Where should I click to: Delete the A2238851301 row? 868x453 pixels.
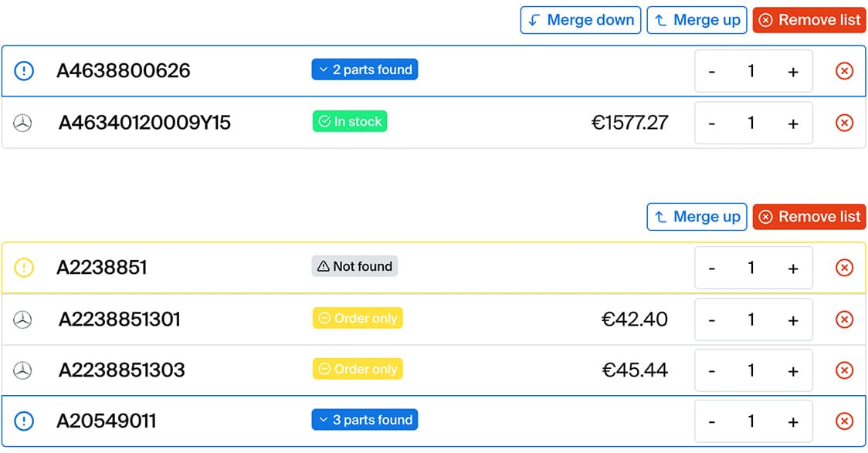(844, 319)
